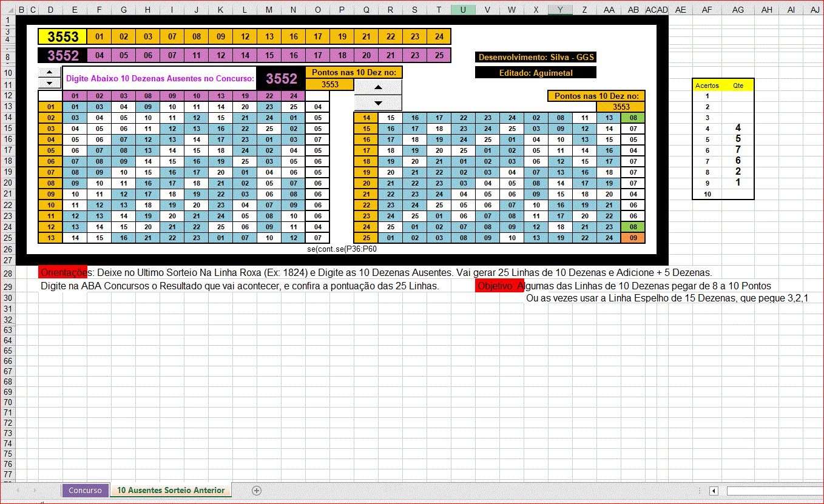Click the yellow 3553 contest number cell
Image resolution: width=824 pixels, height=504 pixels.
tap(62, 37)
